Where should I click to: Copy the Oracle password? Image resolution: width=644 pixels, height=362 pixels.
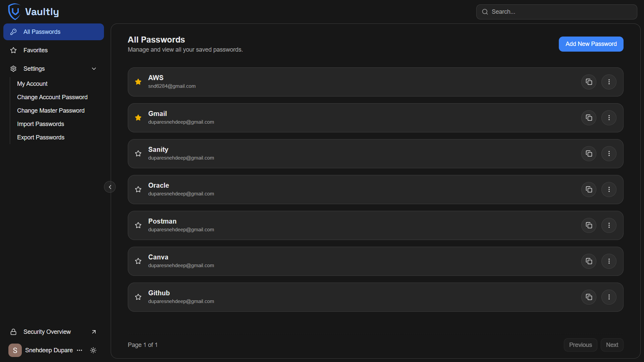click(x=589, y=189)
